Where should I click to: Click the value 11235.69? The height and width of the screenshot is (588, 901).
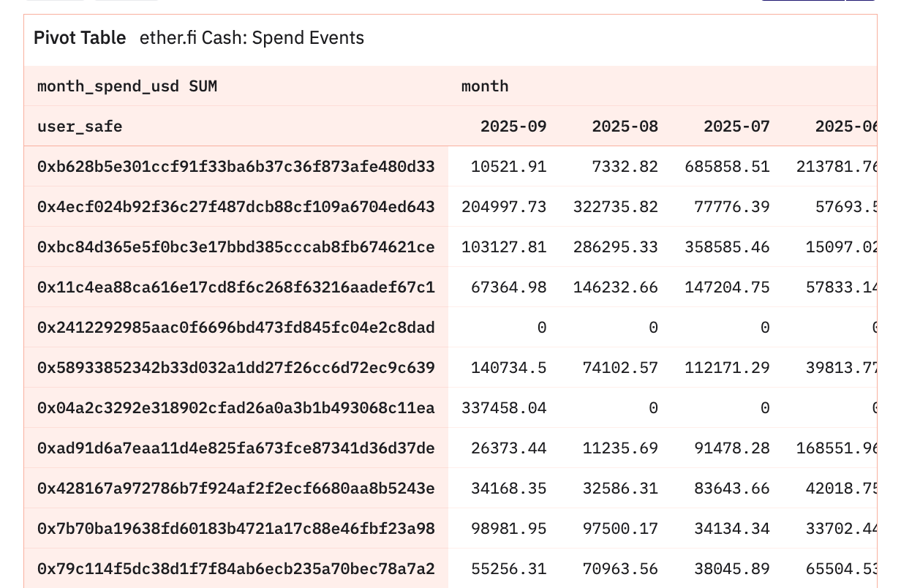tap(621, 448)
